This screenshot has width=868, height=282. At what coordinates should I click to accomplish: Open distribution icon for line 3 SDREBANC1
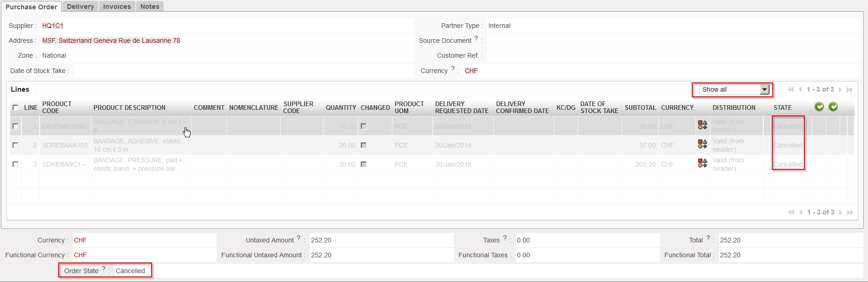point(702,163)
